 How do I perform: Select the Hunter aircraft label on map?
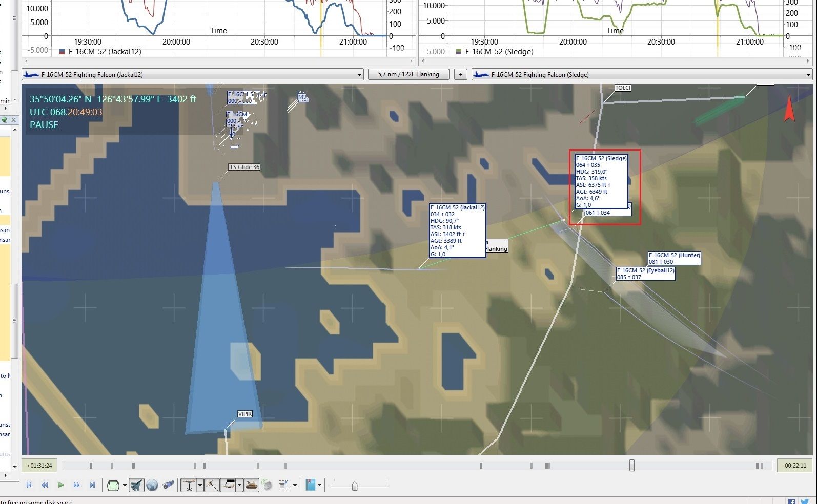click(x=674, y=258)
